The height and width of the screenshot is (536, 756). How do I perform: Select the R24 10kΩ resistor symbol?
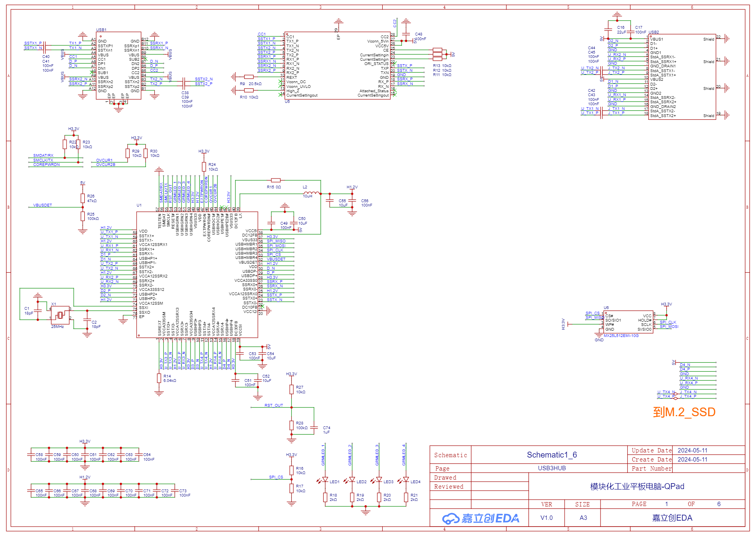coord(204,167)
